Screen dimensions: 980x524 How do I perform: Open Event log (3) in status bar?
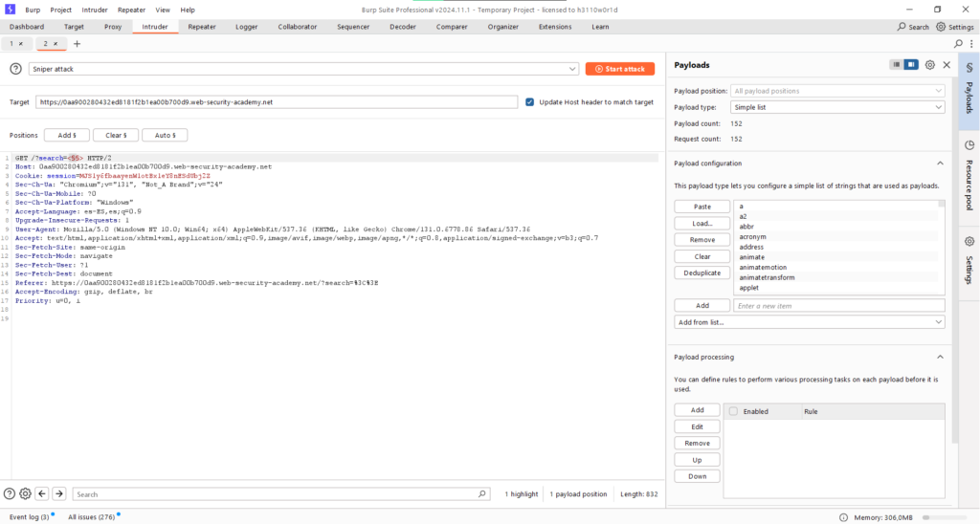[x=29, y=517]
